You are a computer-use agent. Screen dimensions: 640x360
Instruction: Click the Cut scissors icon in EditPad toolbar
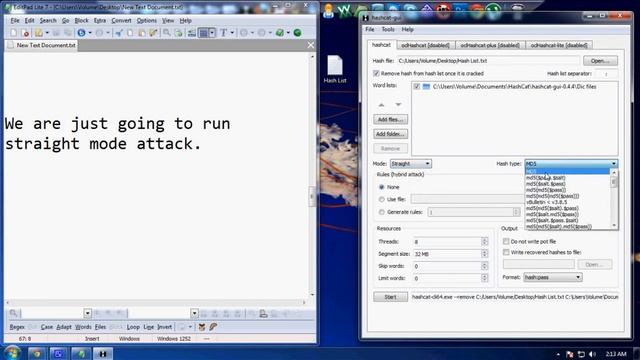(x=119, y=33)
